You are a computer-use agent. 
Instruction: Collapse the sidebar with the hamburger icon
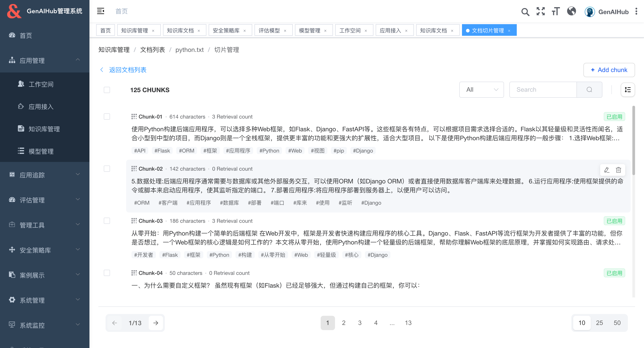click(x=100, y=11)
